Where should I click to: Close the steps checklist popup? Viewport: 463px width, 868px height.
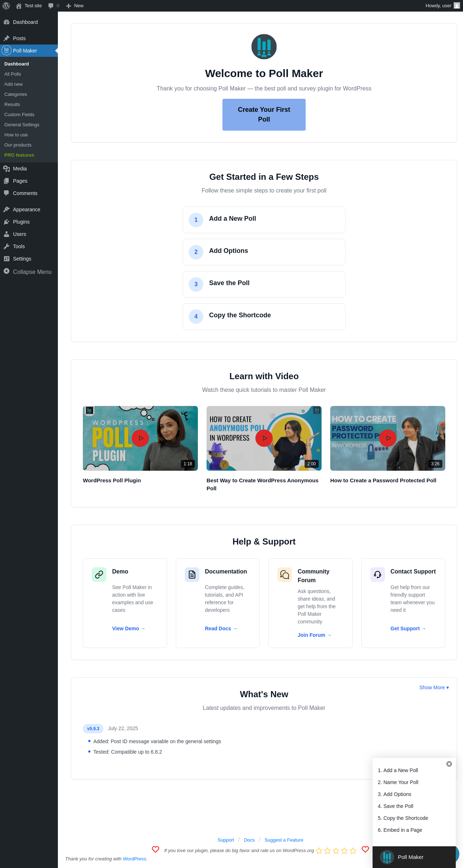point(449,764)
